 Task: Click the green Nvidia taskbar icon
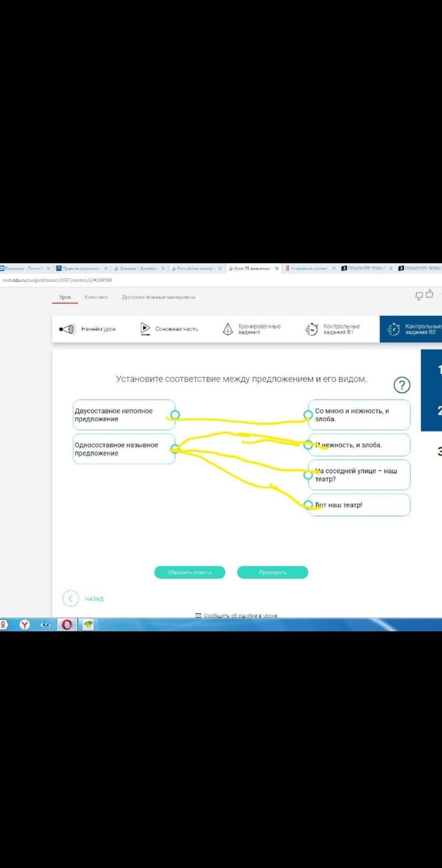[88, 624]
